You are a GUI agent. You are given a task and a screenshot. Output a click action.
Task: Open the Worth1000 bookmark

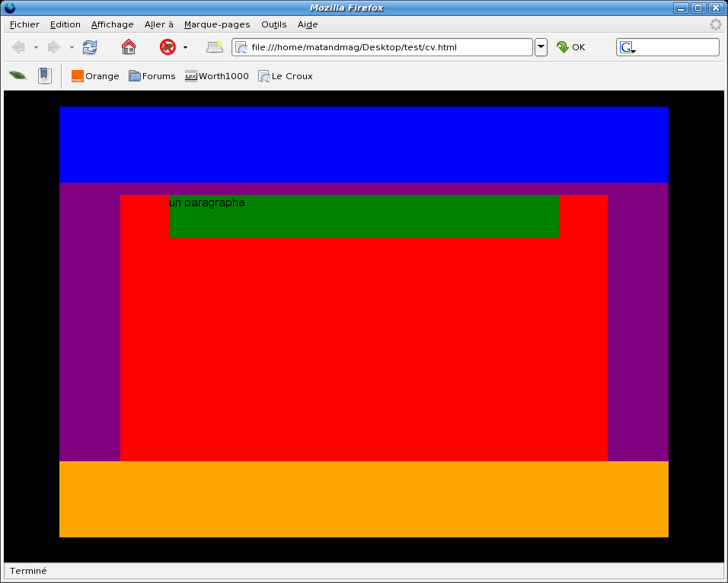pos(216,76)
